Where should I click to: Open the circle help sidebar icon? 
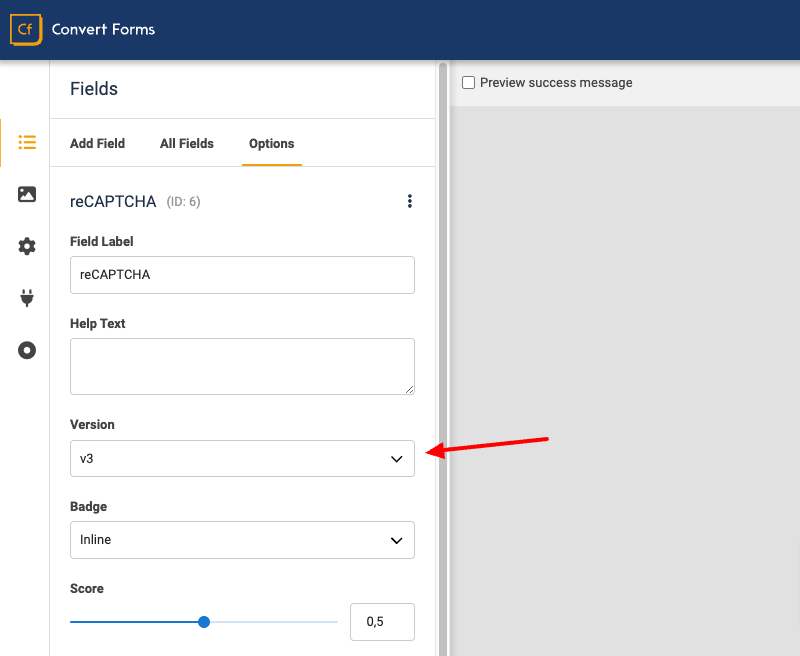coord(27,350)
